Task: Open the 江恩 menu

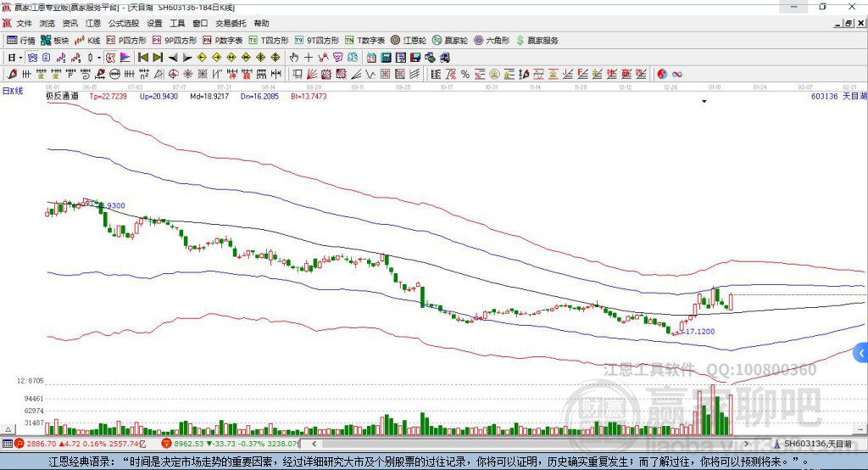Action: pyautogui.click(x=93, y=23)
